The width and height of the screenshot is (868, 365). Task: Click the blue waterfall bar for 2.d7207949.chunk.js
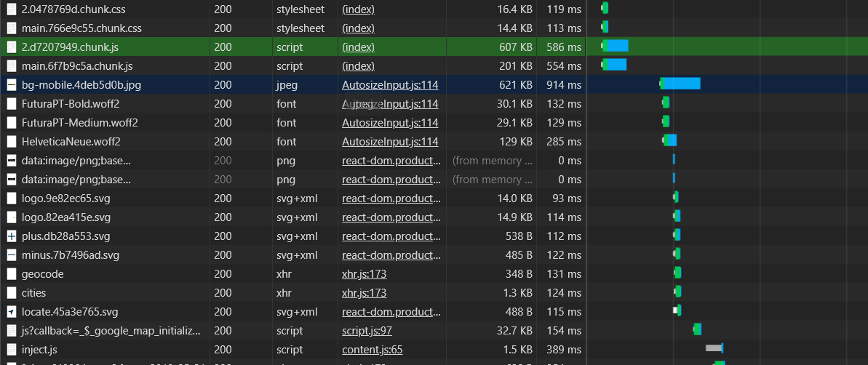click(x=617, y=46)
